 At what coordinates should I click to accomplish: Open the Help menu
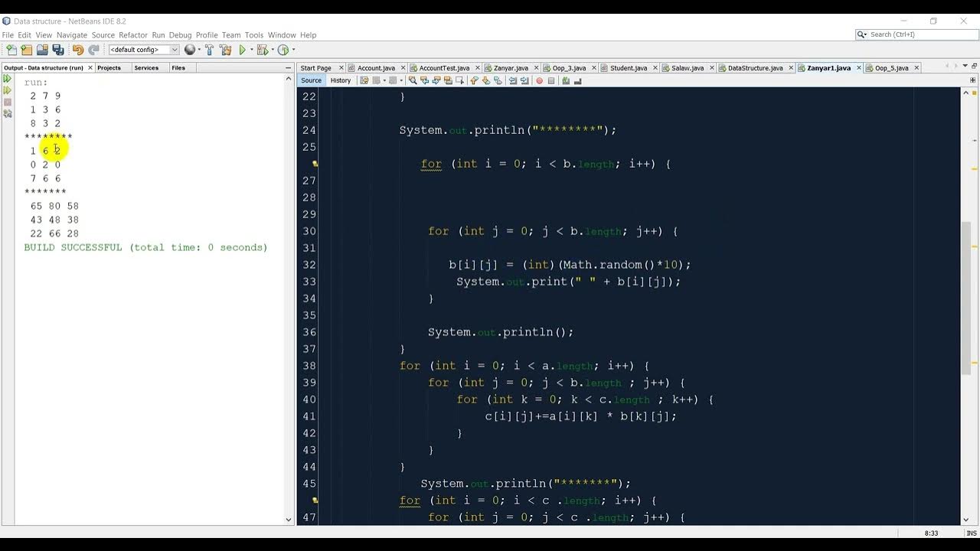[308, 35]
